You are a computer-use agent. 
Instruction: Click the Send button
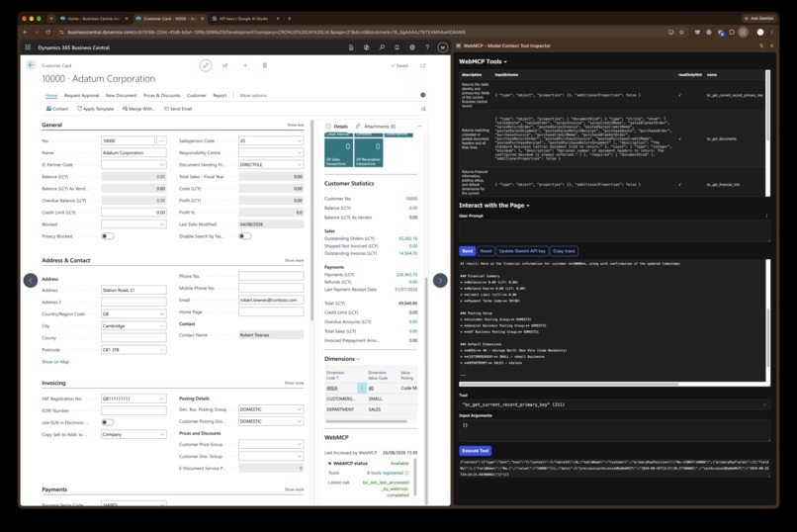(467, 251)
